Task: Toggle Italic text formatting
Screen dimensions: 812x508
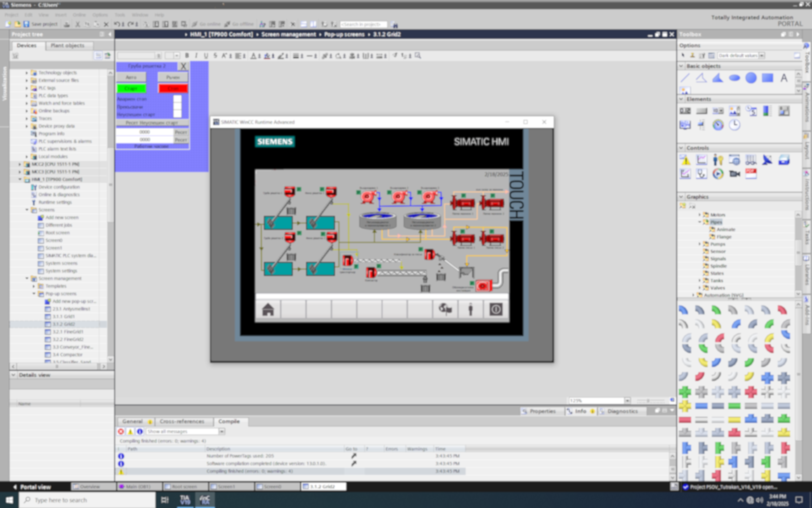Action: [x=196, y=56]
